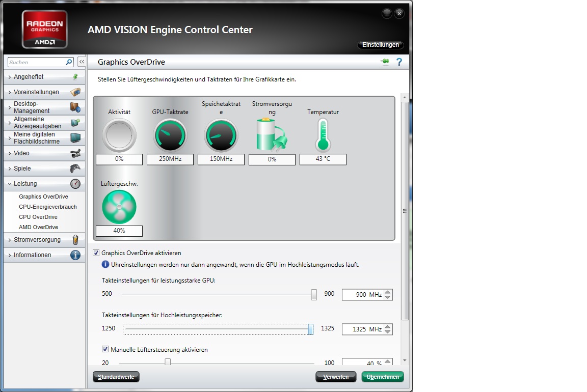The height and width of the screenshot is (392, 587).
Task: Click the 43 °C temperature readout
Action: (x=323, y=159)
